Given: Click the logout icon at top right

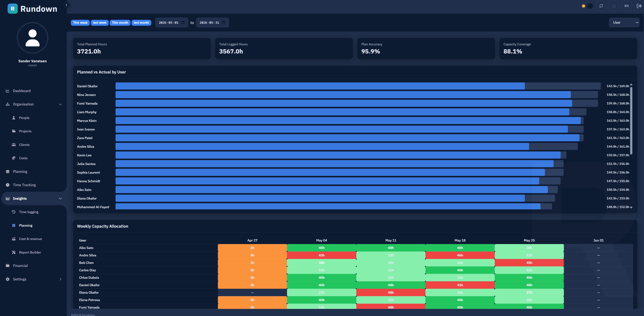Looking at the screenshot, I should (x=639, y=6).
